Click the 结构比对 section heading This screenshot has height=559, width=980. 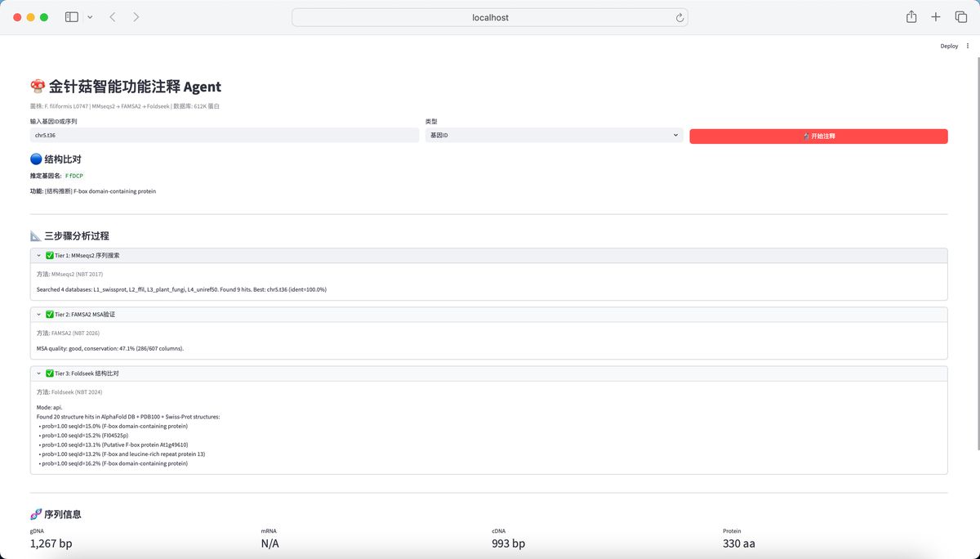(56, 159)
